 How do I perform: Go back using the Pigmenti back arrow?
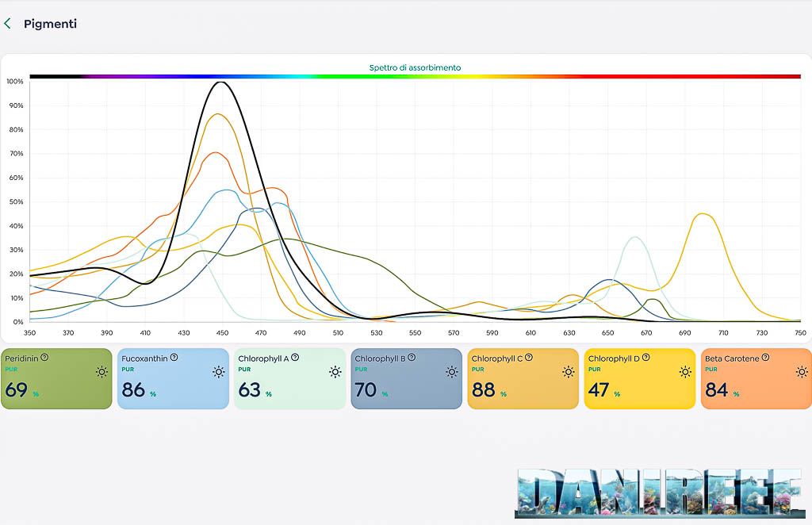coord(8,24)
